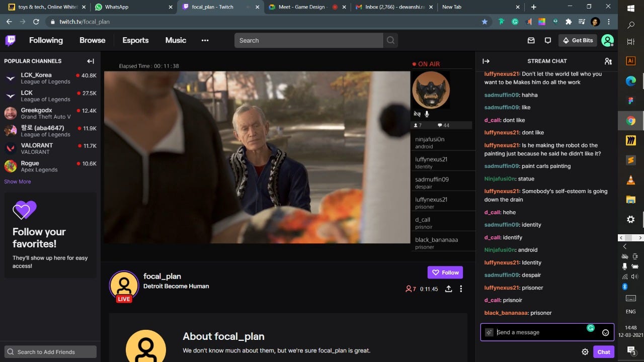
Task: Follow the focal_plan channel
Action: tap(445, 273)
